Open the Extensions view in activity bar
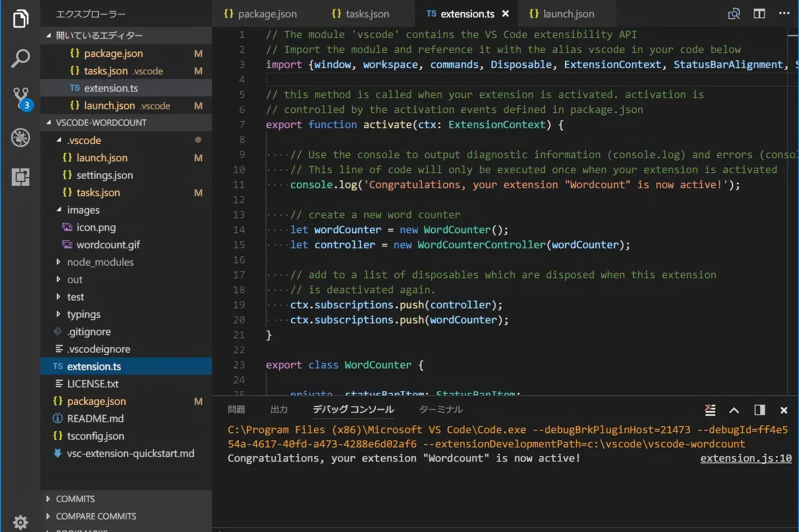The image size is (799, 532). coord(20,177)
